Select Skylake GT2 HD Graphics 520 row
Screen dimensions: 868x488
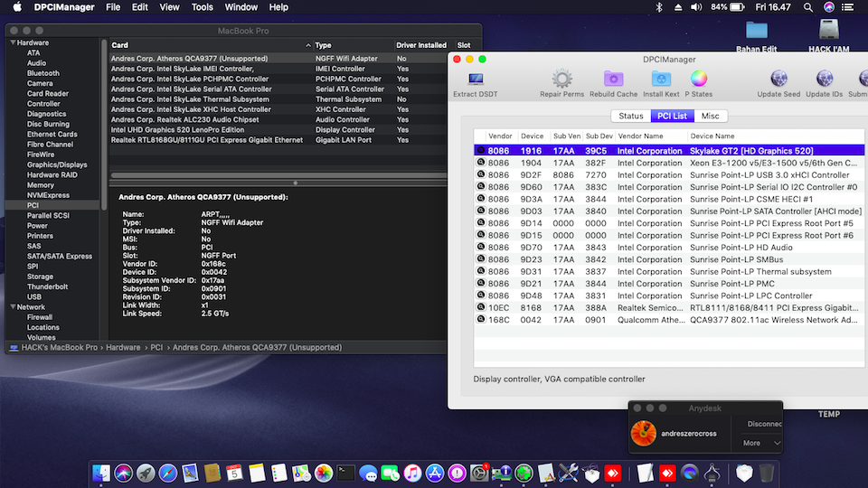(669, 151)
